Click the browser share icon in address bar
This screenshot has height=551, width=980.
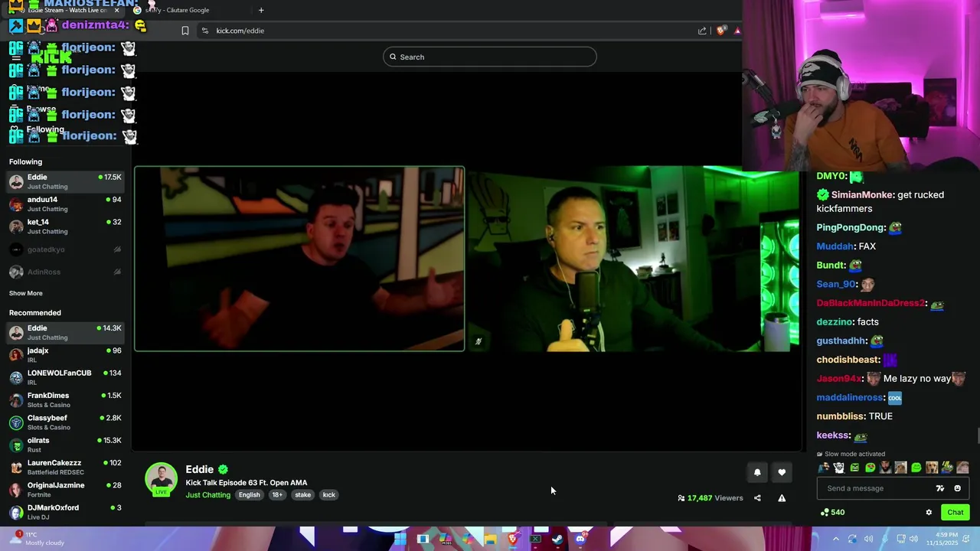pos(702,31)
